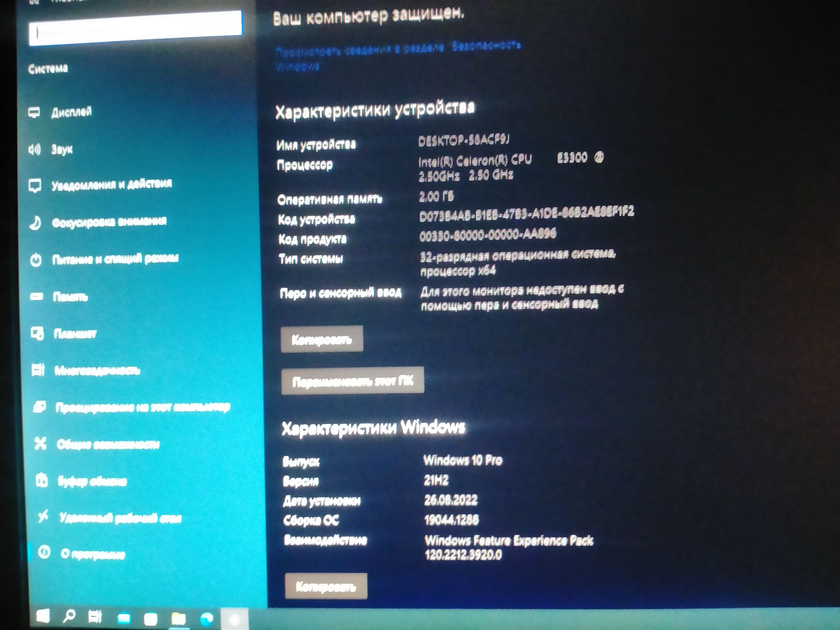Open File Explorer from taskbar
This screenshot has height=630, width=840.
point(178,619)
